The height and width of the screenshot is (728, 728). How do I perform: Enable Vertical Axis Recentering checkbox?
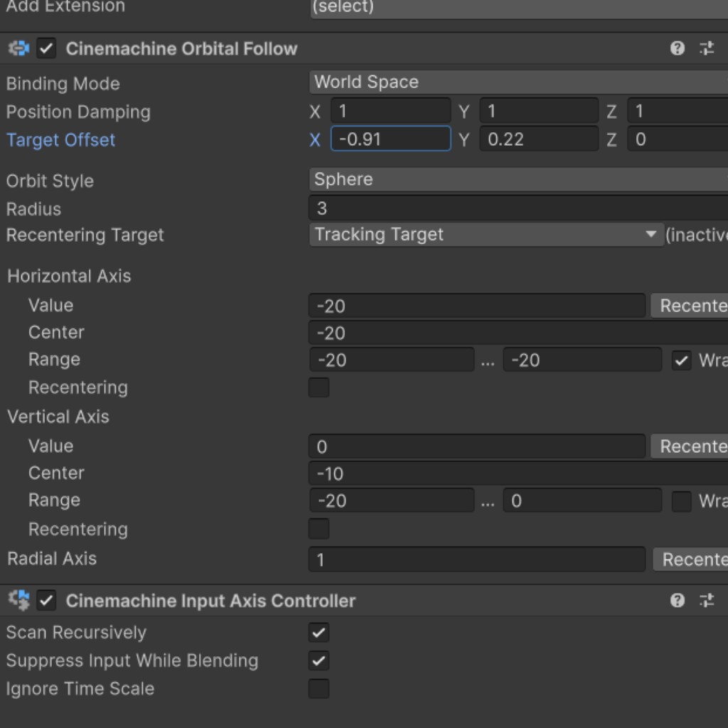point(318,529)
